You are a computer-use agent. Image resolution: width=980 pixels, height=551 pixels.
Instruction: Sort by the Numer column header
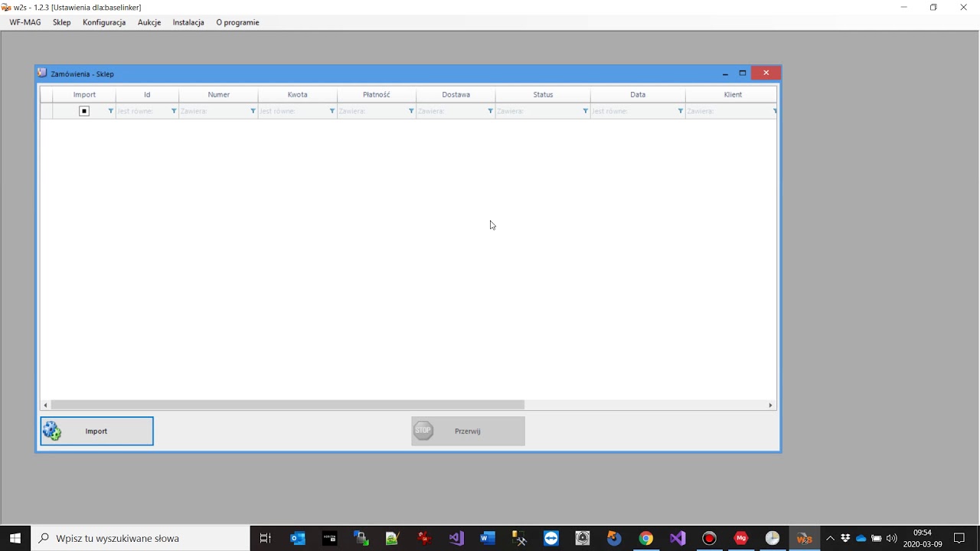click(218, 94)
